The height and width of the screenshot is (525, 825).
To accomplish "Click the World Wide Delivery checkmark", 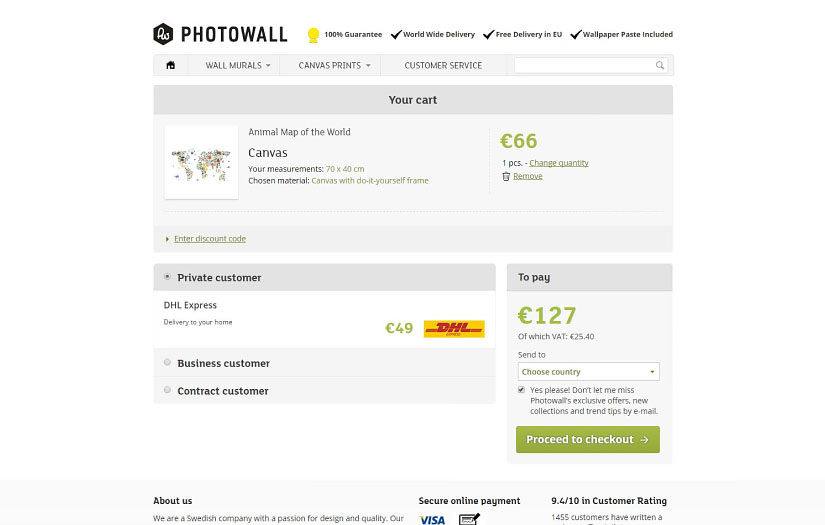I will point(396,35).
